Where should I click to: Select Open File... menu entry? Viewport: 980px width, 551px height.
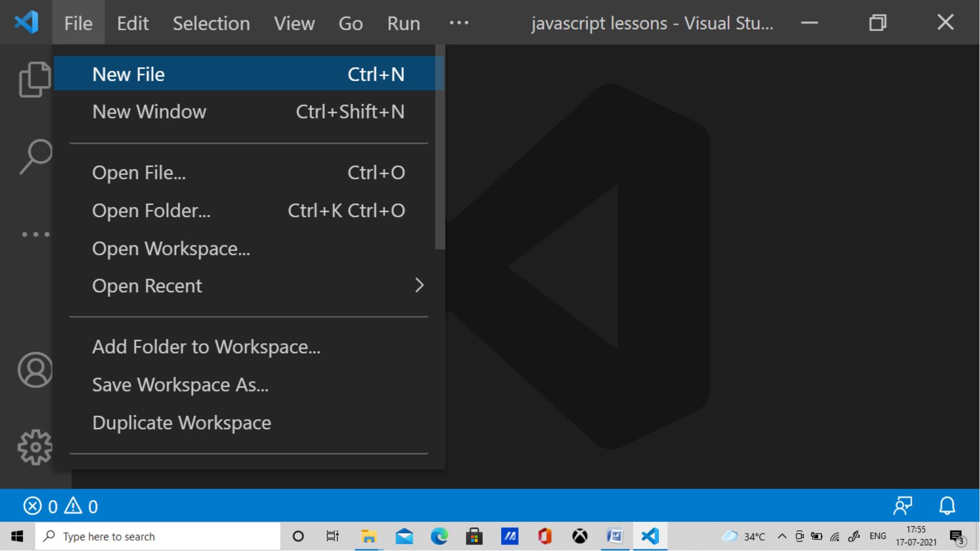tap(249, 172)
